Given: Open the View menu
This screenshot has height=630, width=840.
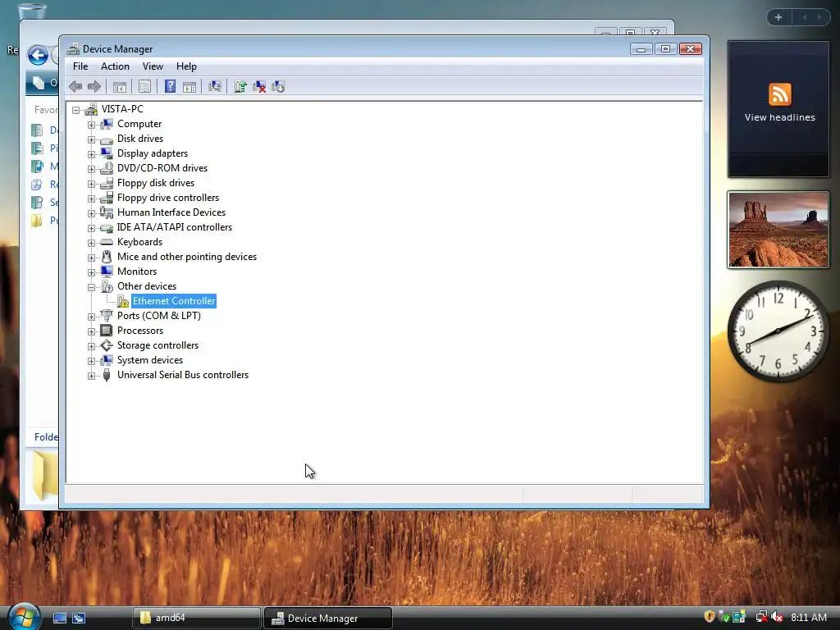Looking at the screenshot, I should pos(153,66).
